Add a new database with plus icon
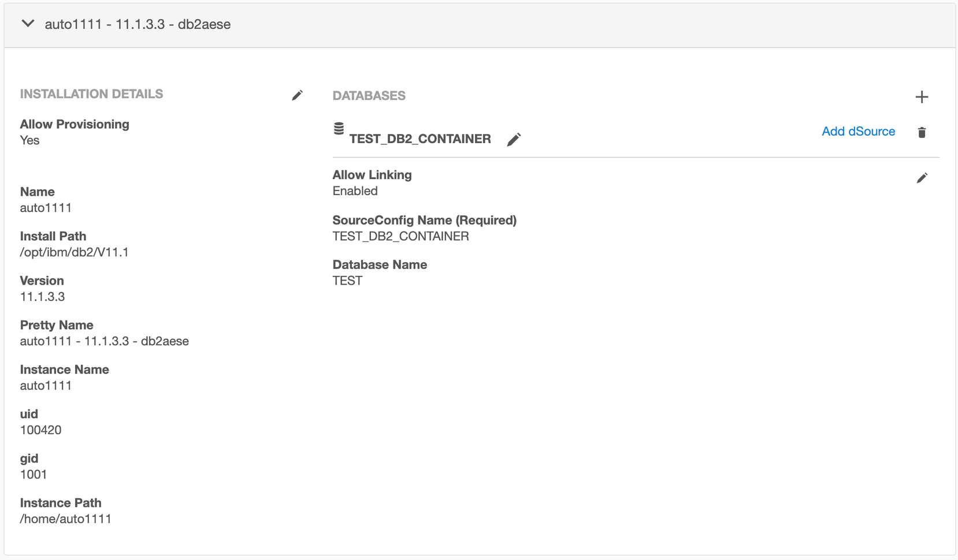The width and height of the screenshot is (958, 560). coord(922,97)
